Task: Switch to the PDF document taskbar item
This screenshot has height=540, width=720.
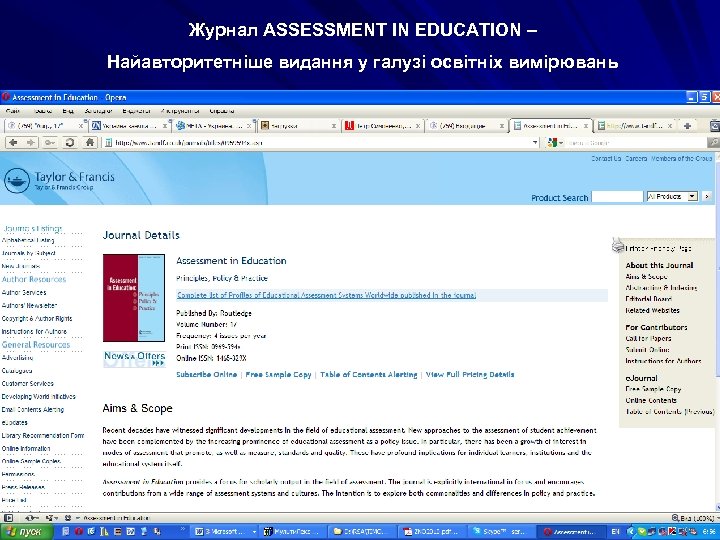Action: pyautogui.click(x=432, y=532)
